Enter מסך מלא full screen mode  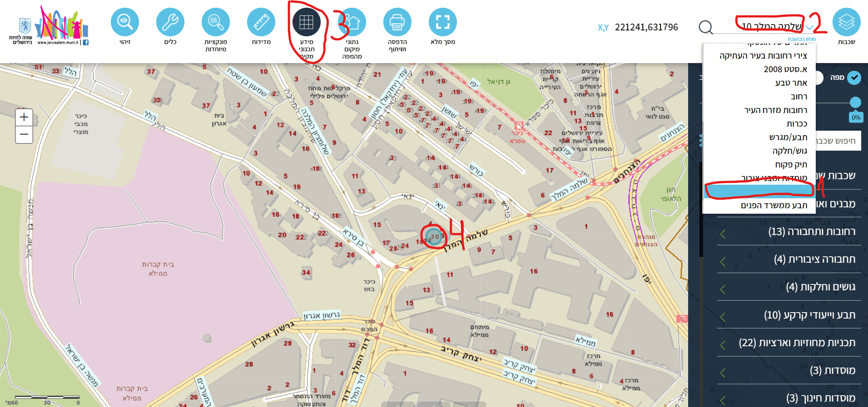443,22
